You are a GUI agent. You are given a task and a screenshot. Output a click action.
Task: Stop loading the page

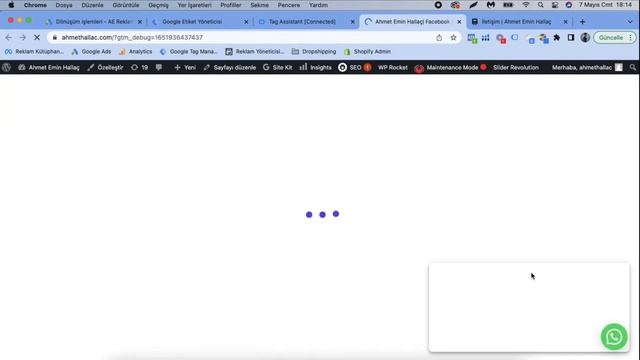(37, 38)
